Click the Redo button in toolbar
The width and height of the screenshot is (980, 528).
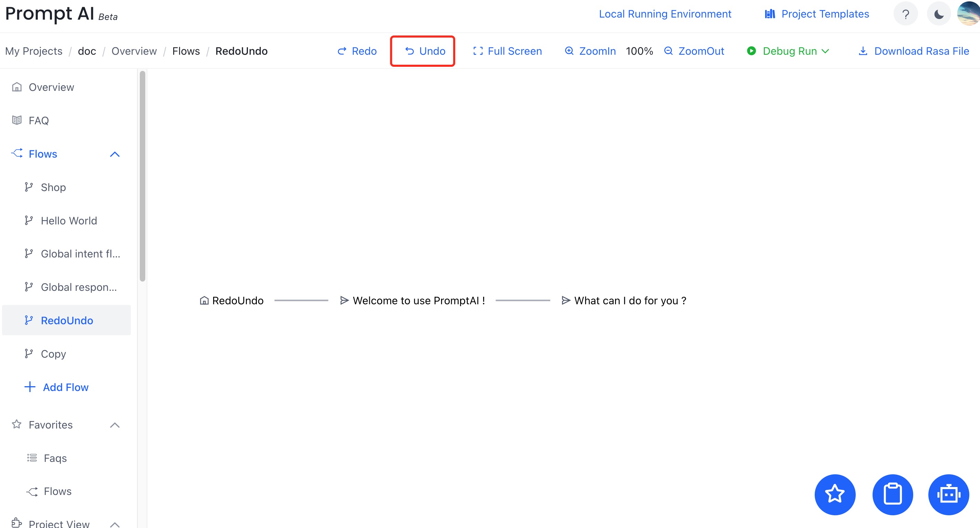tap(356, 50)
